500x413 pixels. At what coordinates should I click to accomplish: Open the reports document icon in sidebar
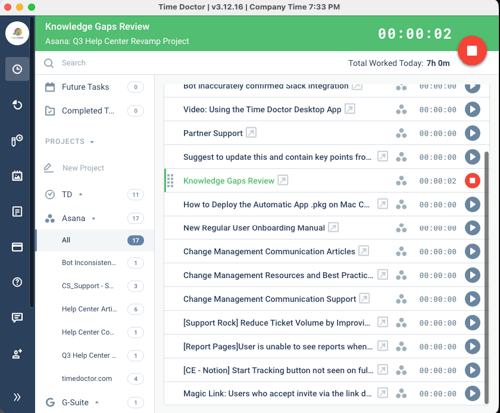pyautogui.click(x=17, y=211)
